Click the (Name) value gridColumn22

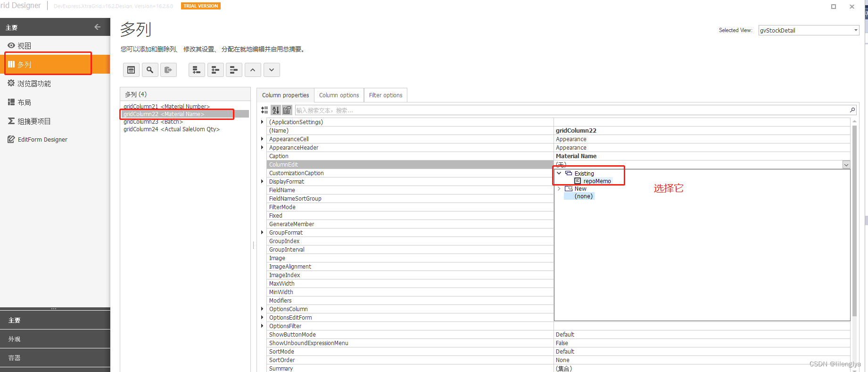[x=576, y=131]
